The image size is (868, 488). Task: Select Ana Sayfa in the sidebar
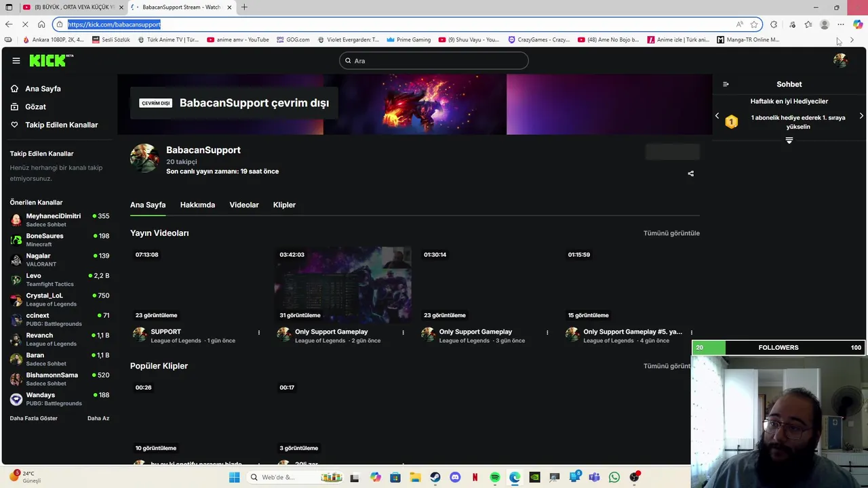click(x=43, y=89)
